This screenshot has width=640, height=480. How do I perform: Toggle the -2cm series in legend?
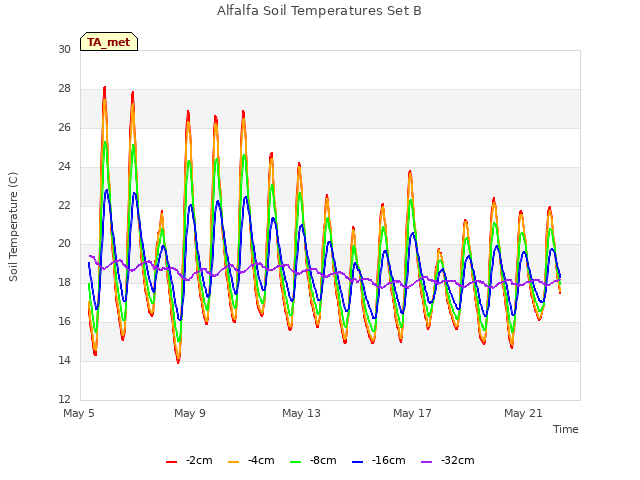[x=189, y=461]
